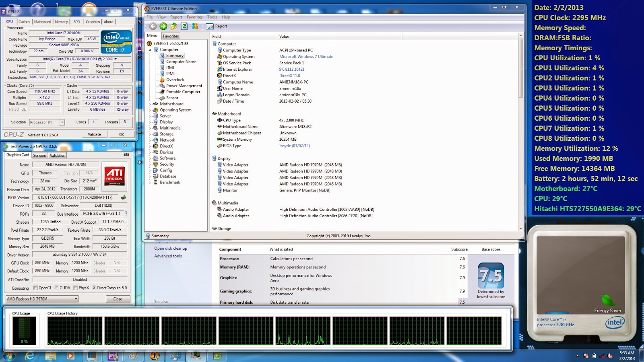Select Power Management in the EVEREST tree

(x=184, y=86)
